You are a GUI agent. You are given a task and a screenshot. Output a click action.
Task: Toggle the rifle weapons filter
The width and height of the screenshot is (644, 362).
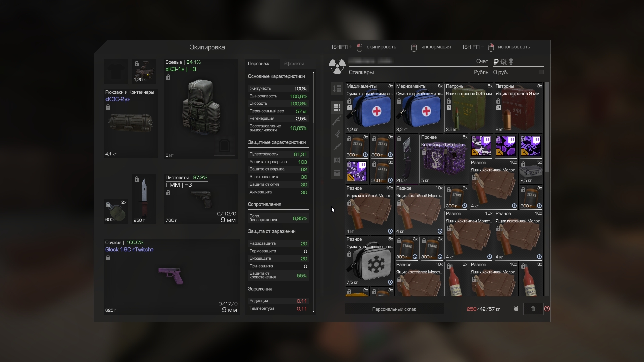(x=337, y=120)
